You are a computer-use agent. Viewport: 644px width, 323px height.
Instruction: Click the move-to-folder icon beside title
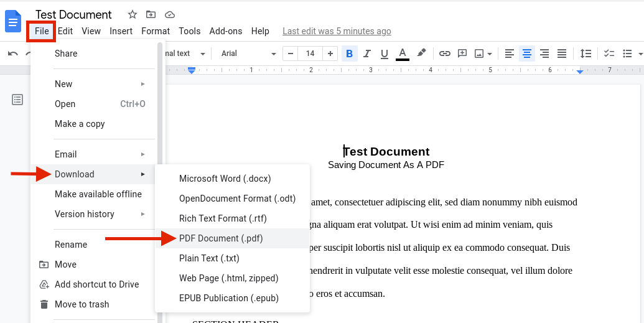[151, 15]
